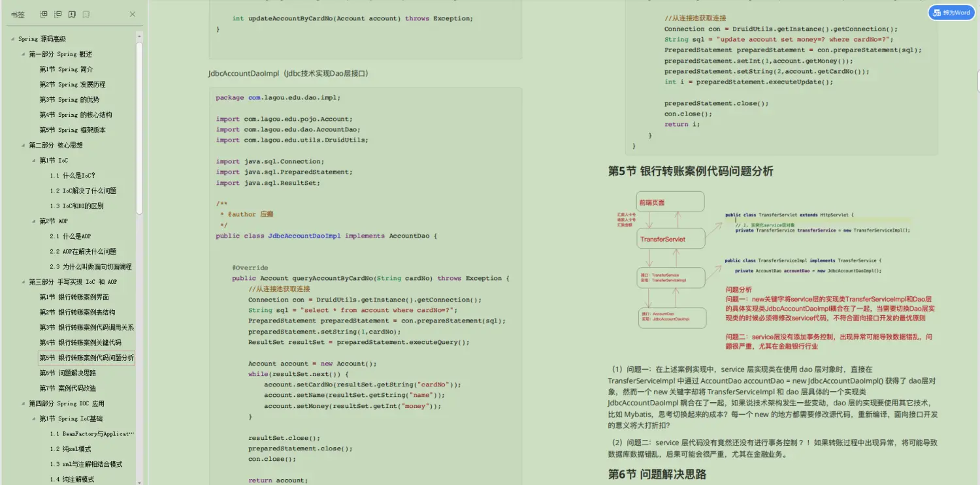Click the JdbcAccountDaoImpl caption above the code block
Viewport: 980px width, 485px height.
tap(289, 74)
